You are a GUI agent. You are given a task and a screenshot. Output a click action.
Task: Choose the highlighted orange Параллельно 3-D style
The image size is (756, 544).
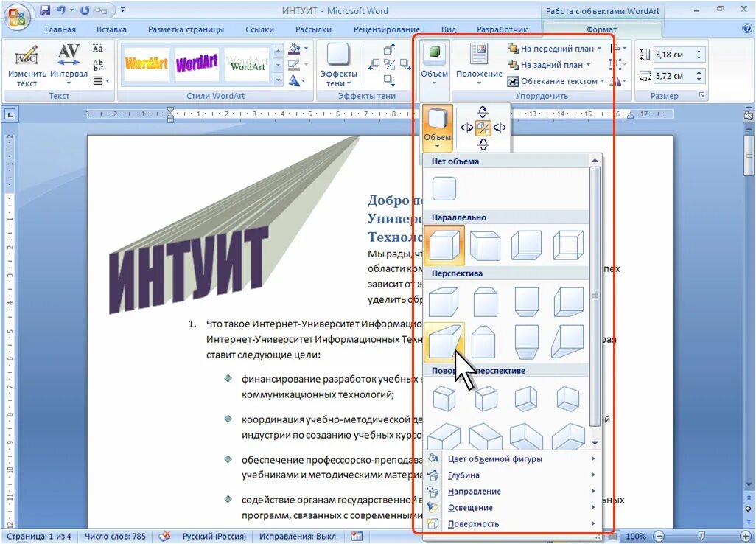pyautogui.click(x=444, y=245)
